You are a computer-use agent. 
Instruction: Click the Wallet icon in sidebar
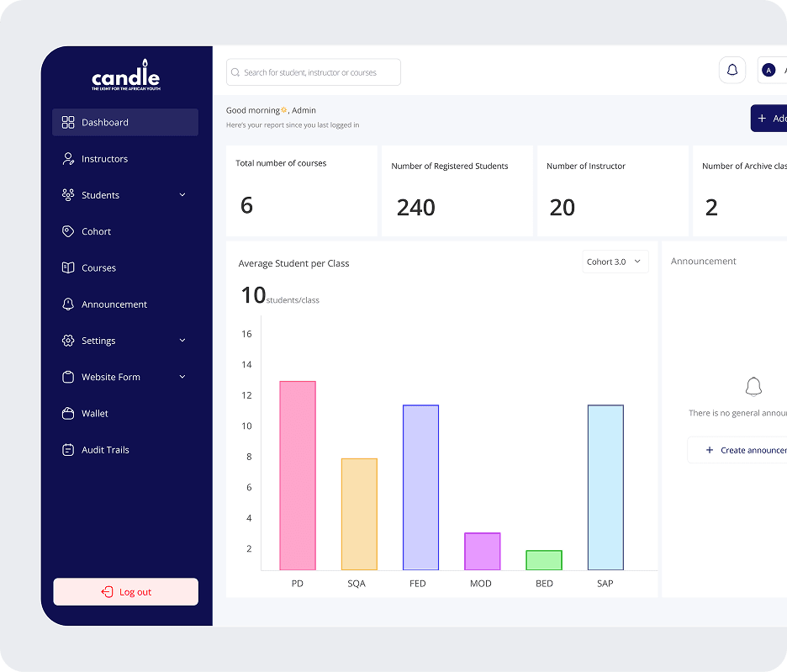(68, 414)
